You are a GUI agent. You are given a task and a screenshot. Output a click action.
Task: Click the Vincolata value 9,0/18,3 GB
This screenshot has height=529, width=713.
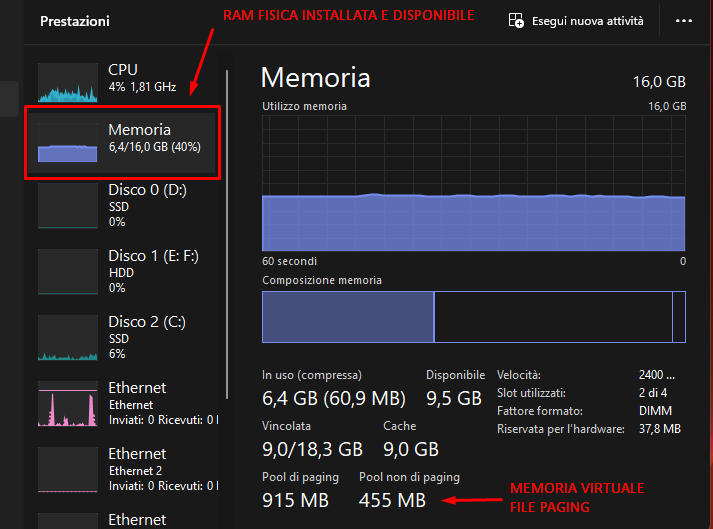pyautogui.click(x=312, y=449)
